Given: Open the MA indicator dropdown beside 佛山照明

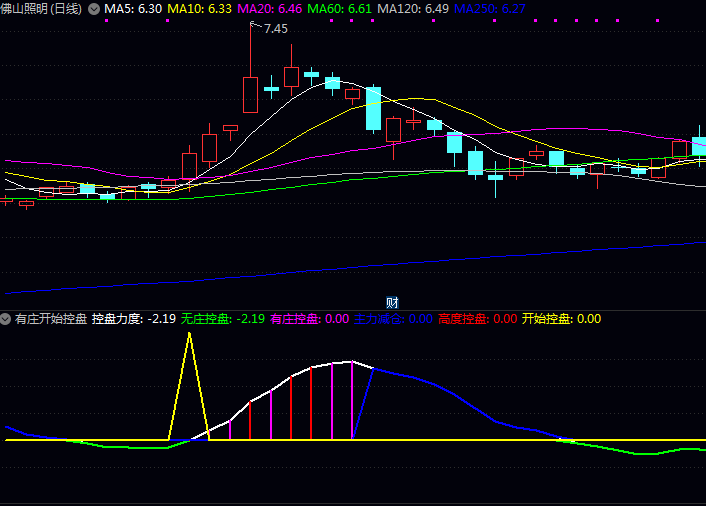Looking at the screenshot, I should (94, 9).
